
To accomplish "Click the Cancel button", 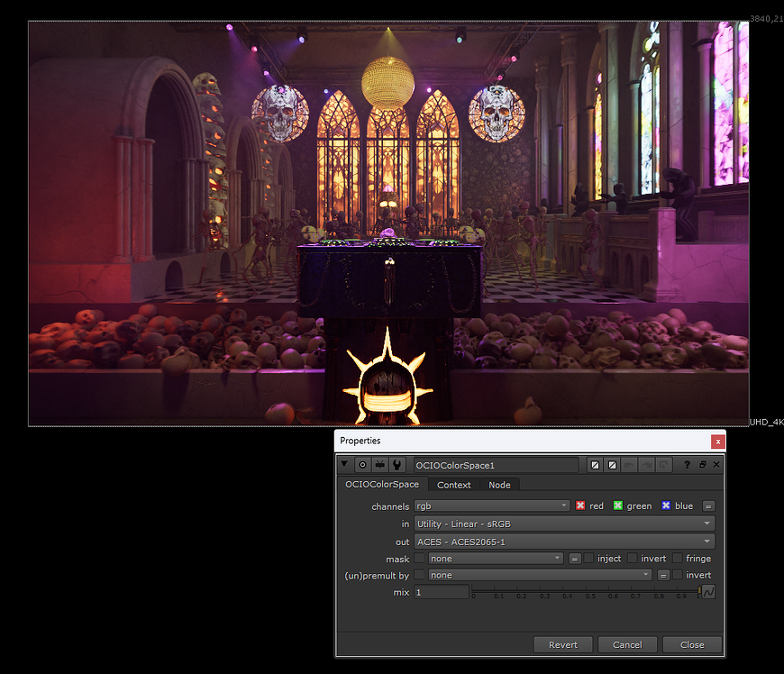I will (x=627, y=644).
